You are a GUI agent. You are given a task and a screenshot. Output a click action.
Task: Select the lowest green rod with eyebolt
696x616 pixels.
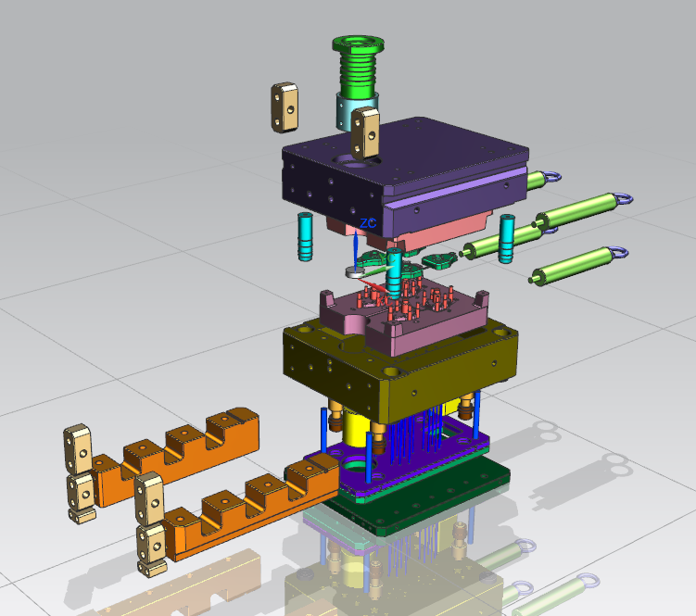point(577,266)
